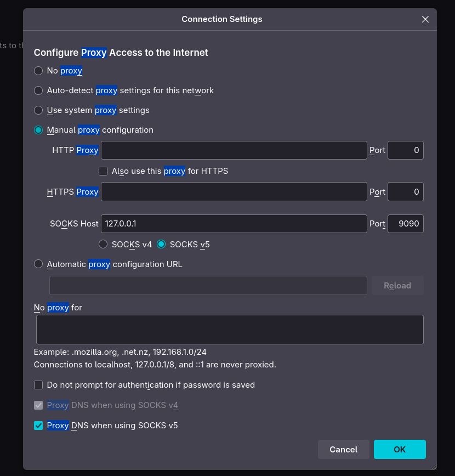455x476 pixels.
Task: Disable Proxy DNS when using SOCKS v5
Action: pos(38,426)
